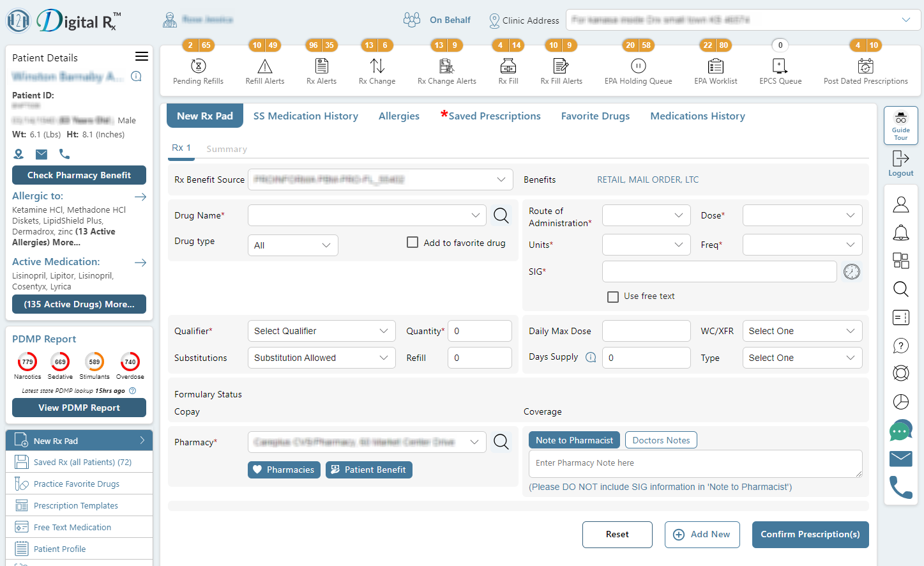Click the View PDMP Report button
Viewport: 924px width, 566px height.
(79, 408)
